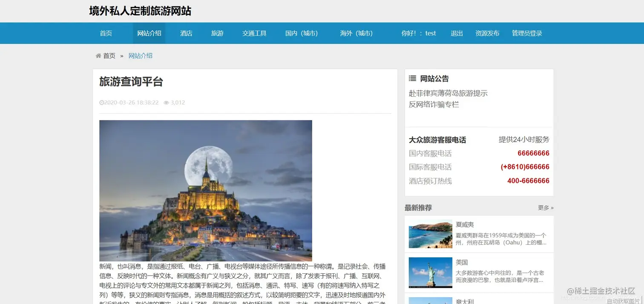Select 酒店 in the navigation bar

(x=186, y=33)
